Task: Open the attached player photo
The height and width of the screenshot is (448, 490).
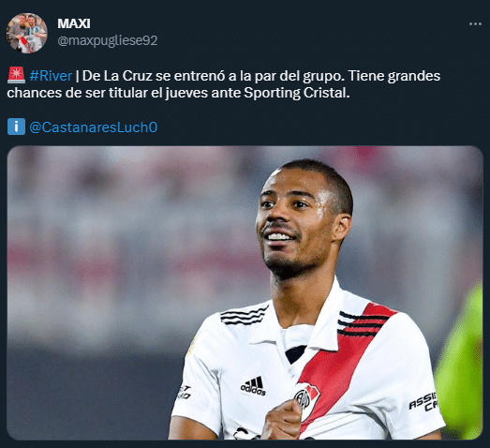Action: 245,292
